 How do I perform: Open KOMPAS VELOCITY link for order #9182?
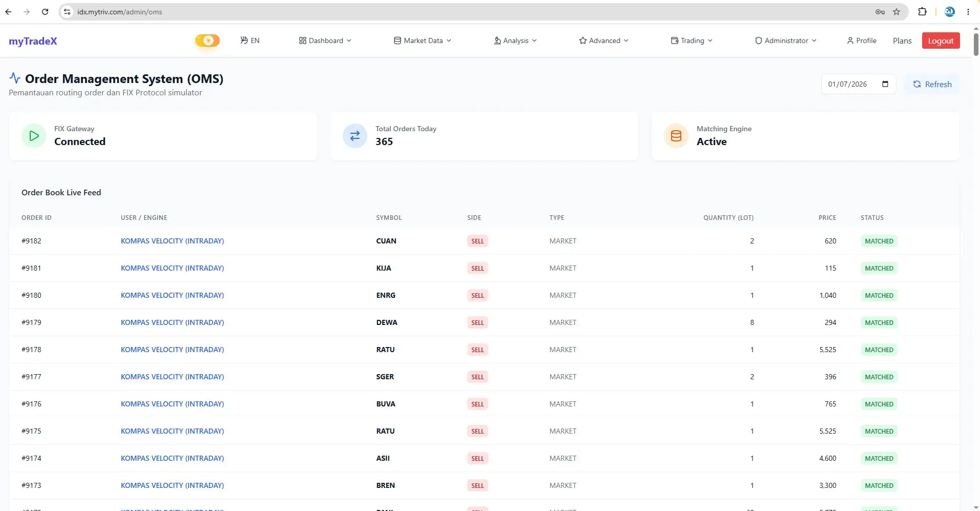pyautogui.click(x=172, y=241)
